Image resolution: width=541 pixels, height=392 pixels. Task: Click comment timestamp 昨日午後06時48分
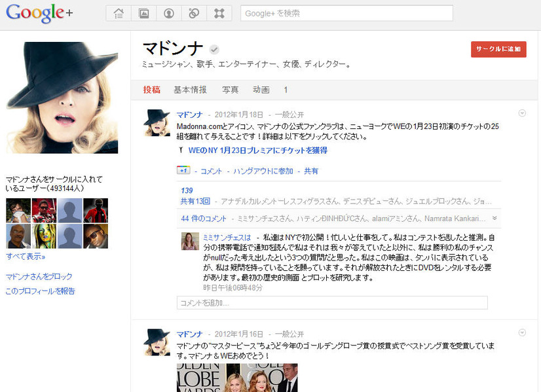click(x=233, y=287)
